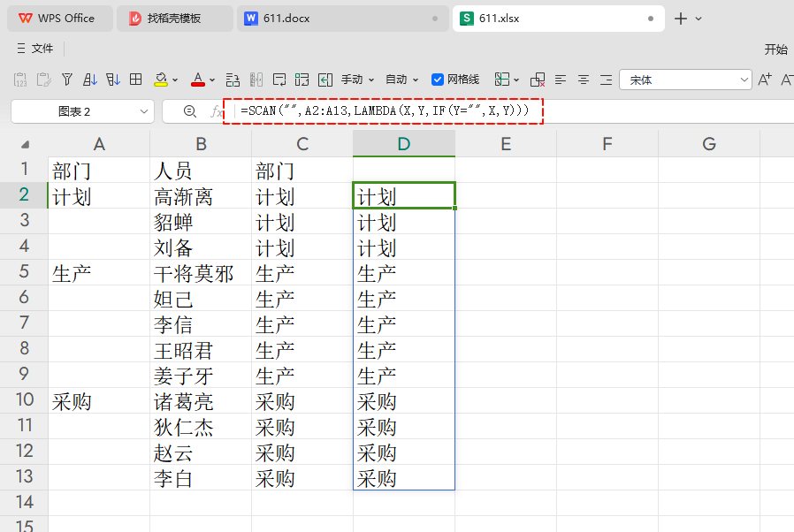Image resolution: width=794 pixels, height=532 pixels.
Task: Click cell B1 header 人员
Action: pyautogui.click(x=201, y=170)
